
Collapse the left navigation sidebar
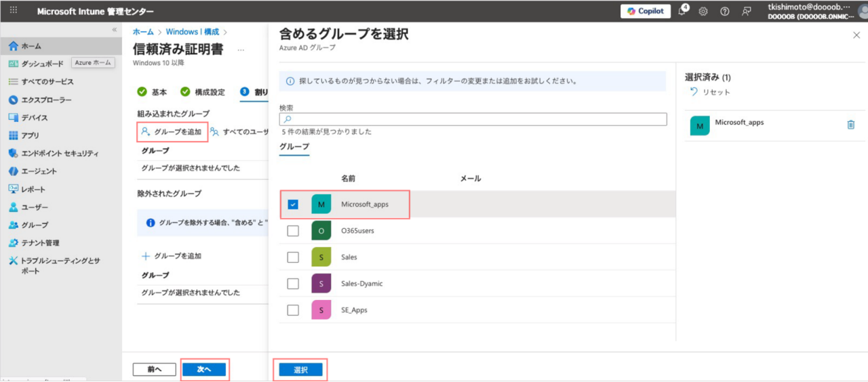point(114,30)
